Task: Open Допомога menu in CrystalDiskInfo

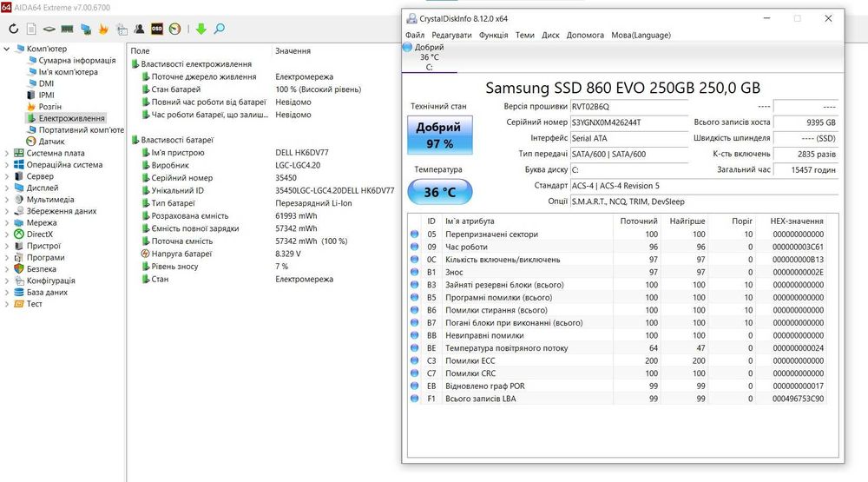Action: pos(585,35)
